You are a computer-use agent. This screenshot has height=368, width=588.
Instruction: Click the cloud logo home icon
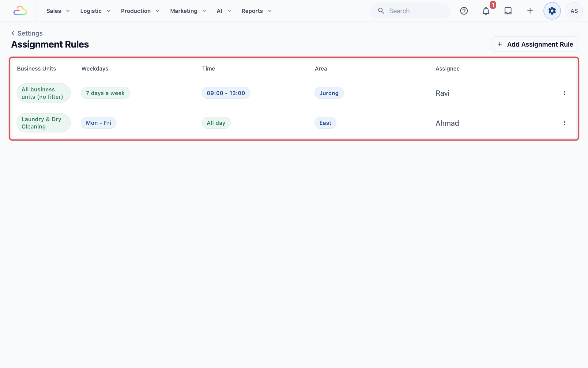pyautogui.click(x=20, y=11)
